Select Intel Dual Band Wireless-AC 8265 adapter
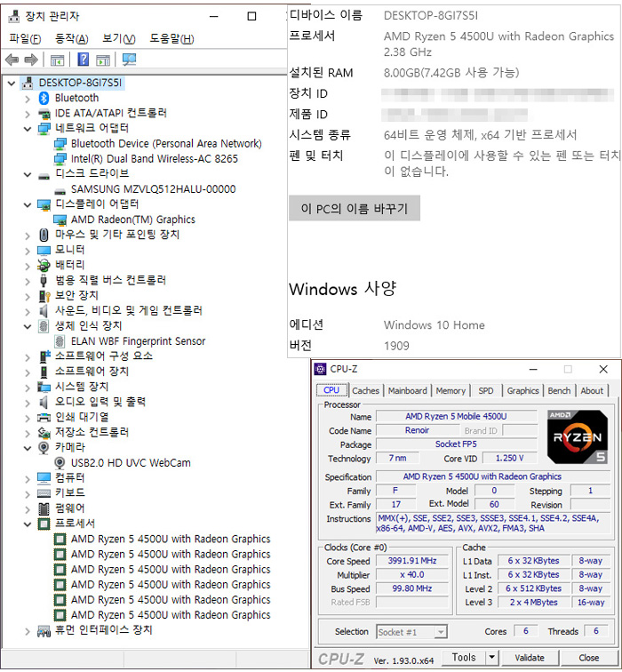 pos(154,159)
